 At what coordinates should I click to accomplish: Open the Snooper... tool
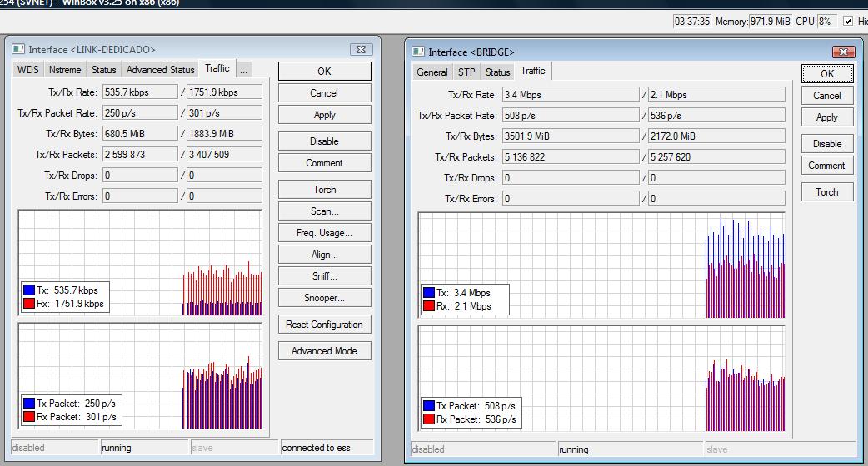pos(324,298)
